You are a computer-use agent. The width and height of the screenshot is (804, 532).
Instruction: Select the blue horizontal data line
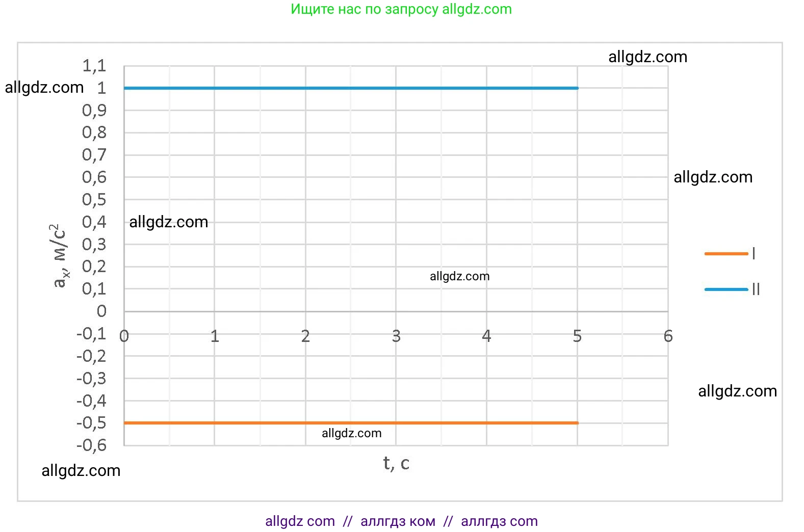[351, 88]
